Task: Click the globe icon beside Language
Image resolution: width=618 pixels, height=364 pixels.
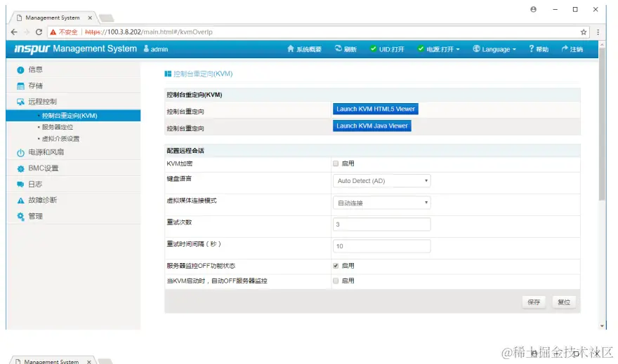Action: pyautogui.click(x=476, y=49)
